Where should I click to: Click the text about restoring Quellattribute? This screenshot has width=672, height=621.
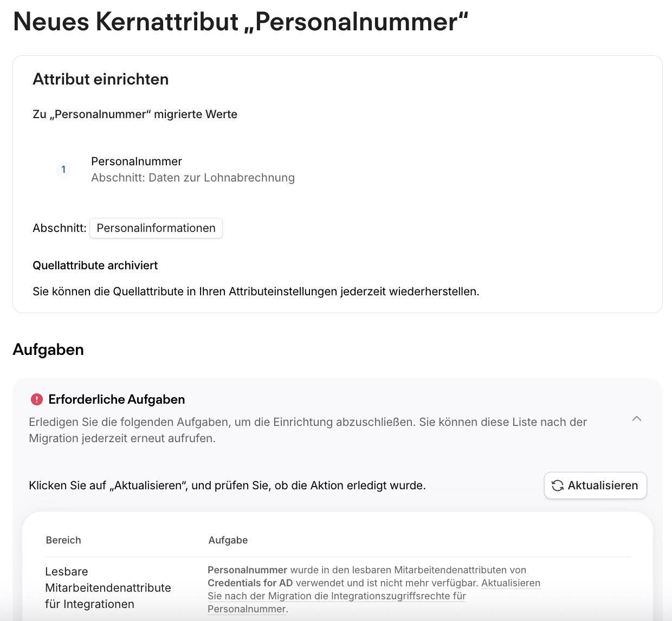click(256, 292)
